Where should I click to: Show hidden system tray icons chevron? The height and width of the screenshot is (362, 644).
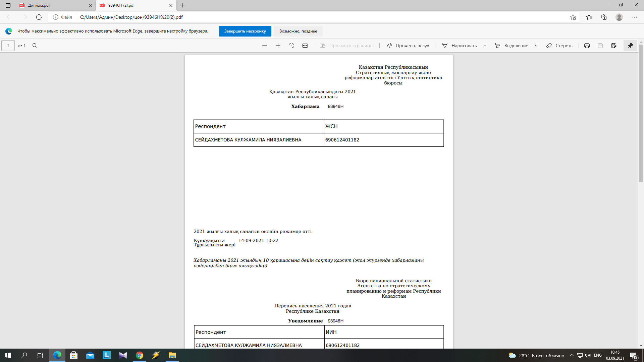572,355
